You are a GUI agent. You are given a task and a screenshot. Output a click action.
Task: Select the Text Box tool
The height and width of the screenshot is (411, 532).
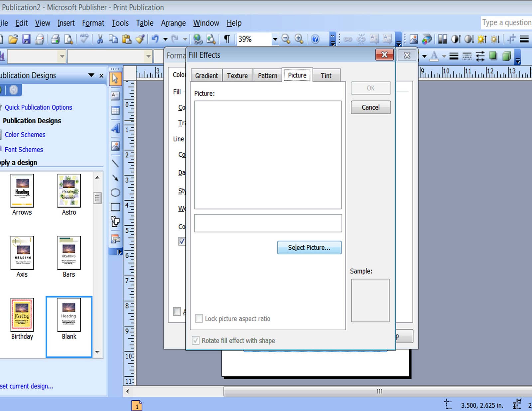point(115,96)
